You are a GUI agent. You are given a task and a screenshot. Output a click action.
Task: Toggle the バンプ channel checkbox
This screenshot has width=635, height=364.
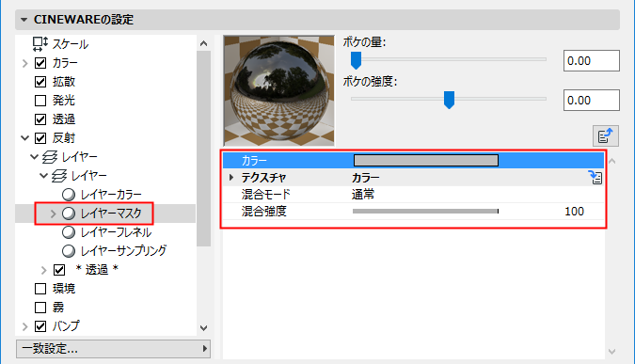pos(40,326)
